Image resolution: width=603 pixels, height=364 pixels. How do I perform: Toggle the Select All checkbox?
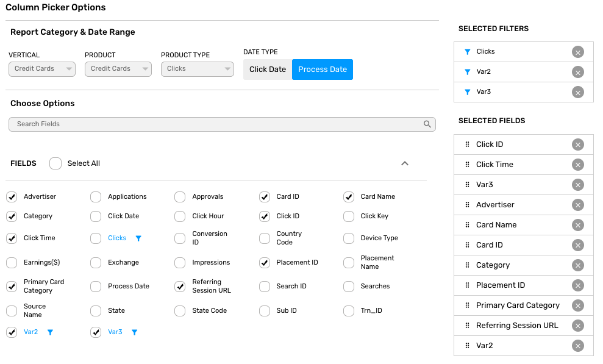55,163
